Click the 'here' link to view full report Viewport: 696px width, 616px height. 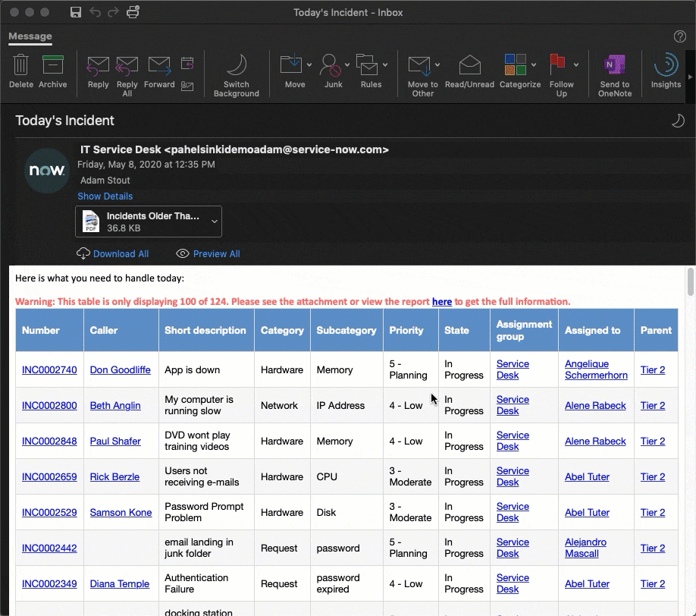pyautogui.click(x=442, y=301)
